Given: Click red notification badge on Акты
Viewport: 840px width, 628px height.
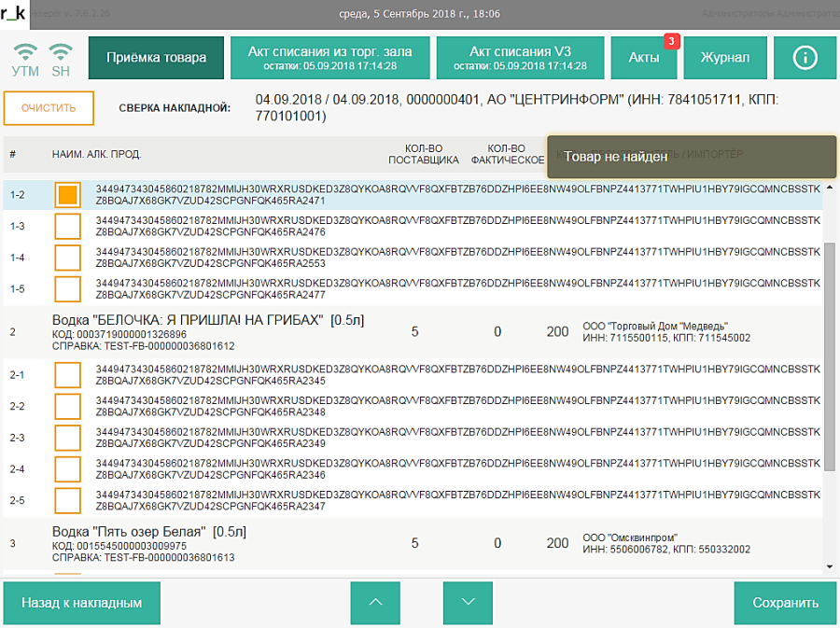Looking at the screenshot, I should [x=669, y=41].
